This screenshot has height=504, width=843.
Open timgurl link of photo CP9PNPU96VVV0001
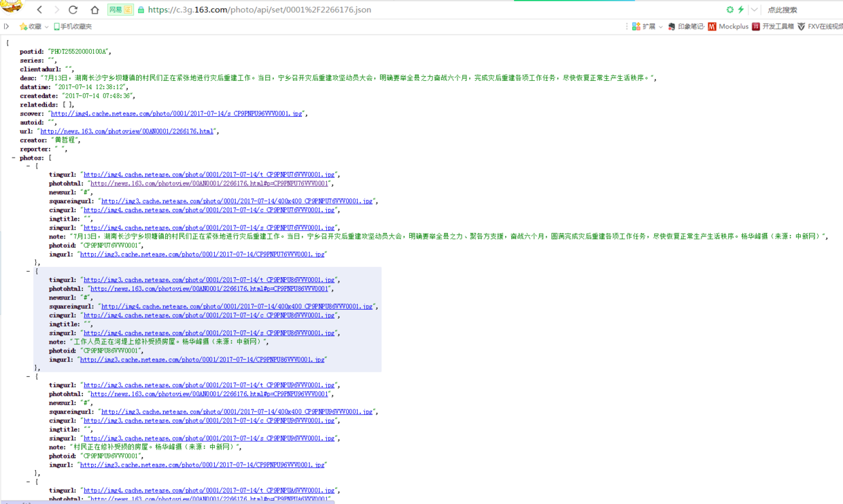tap(209, 385)
